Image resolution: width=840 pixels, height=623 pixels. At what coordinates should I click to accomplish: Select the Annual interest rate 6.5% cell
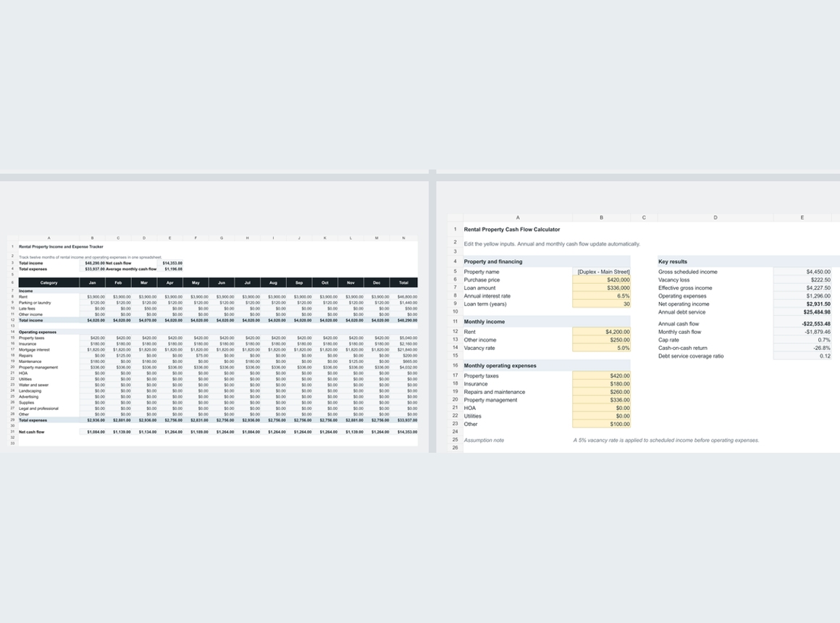601,296
